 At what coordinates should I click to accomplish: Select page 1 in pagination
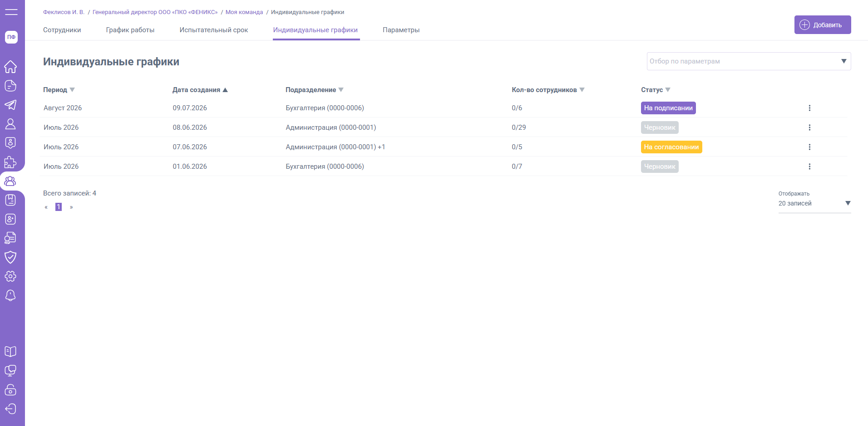59,207
